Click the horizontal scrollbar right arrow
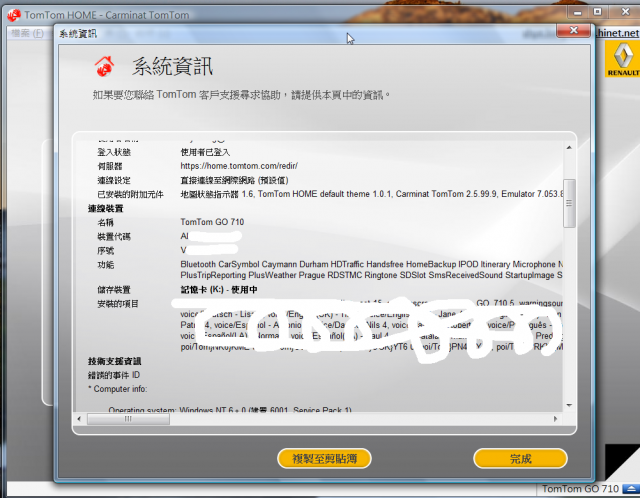The width and height of the screenshot is (640, 498). [555, 419]
